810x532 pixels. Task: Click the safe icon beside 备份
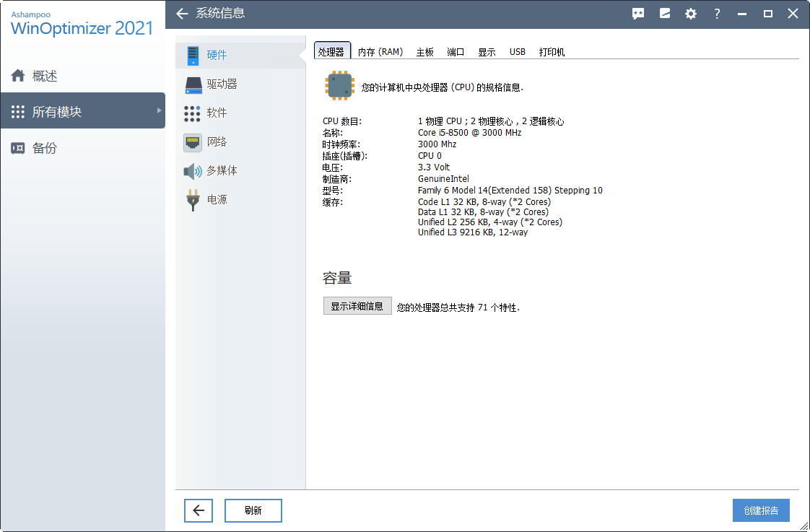pos(18,148)
